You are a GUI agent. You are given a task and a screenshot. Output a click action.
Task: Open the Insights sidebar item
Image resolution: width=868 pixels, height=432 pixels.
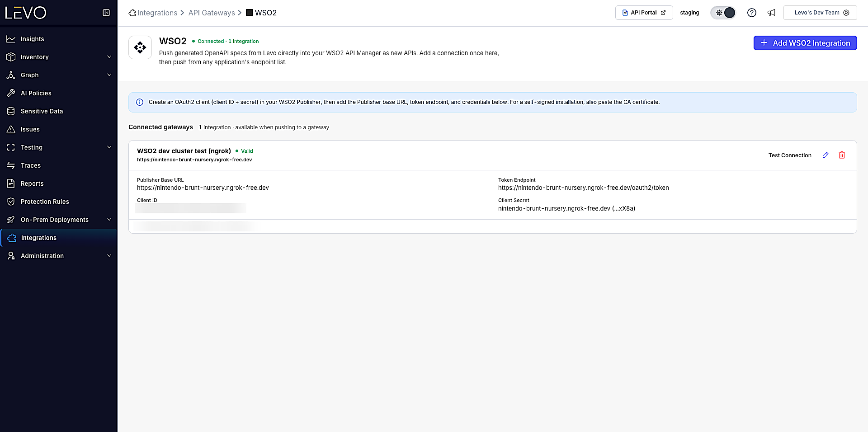[x=59, y=39]
